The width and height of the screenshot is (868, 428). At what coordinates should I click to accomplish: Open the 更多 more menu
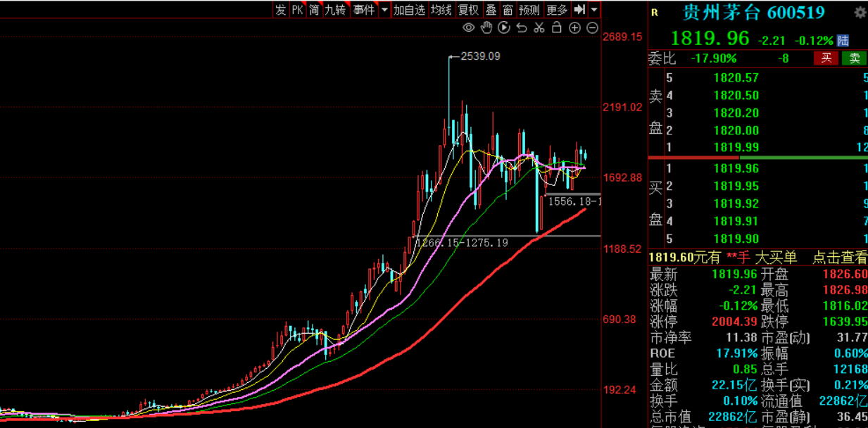557,9
